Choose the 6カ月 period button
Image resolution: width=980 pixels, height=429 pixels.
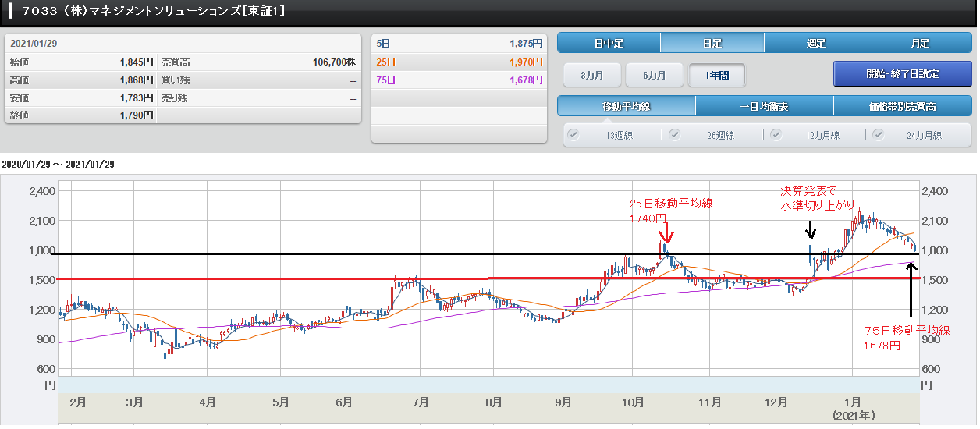[x=654, y=75]
